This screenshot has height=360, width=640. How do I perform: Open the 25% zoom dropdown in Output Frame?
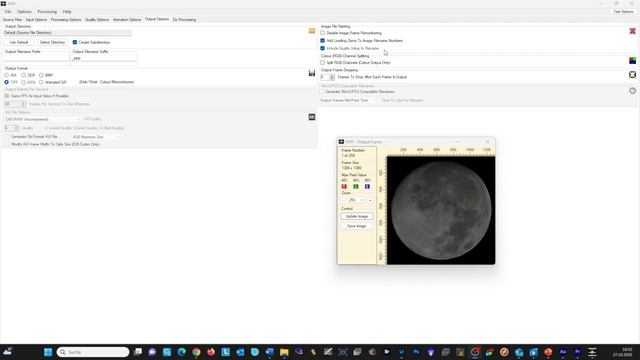(x=355, y=200)
